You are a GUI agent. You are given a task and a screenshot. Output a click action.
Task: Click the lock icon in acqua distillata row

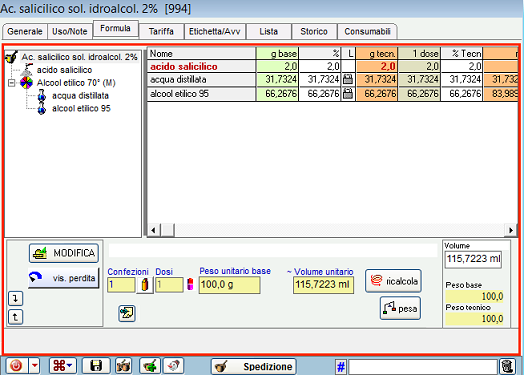[348, 80]
